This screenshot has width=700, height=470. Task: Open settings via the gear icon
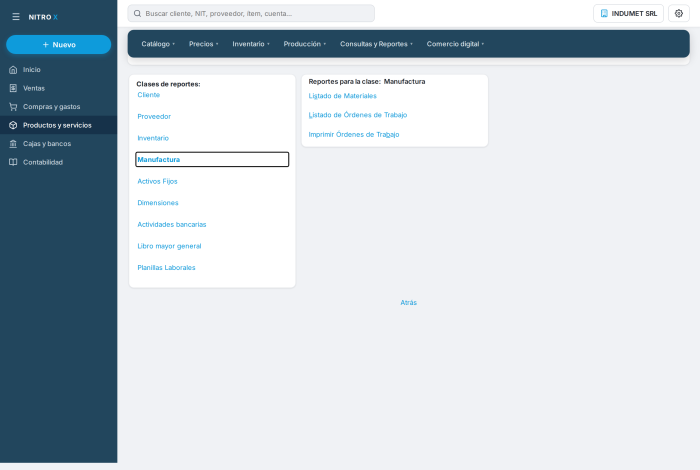(679, 13)
